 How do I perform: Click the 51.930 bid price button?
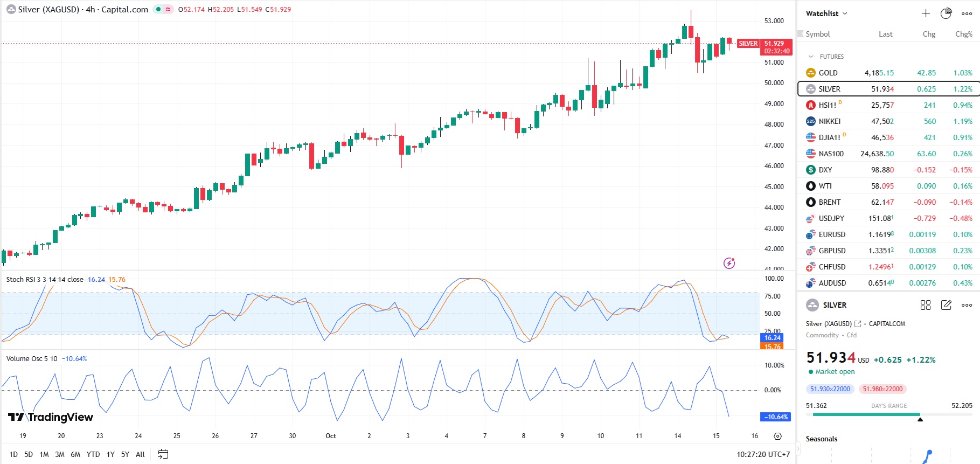click(830, 389)
